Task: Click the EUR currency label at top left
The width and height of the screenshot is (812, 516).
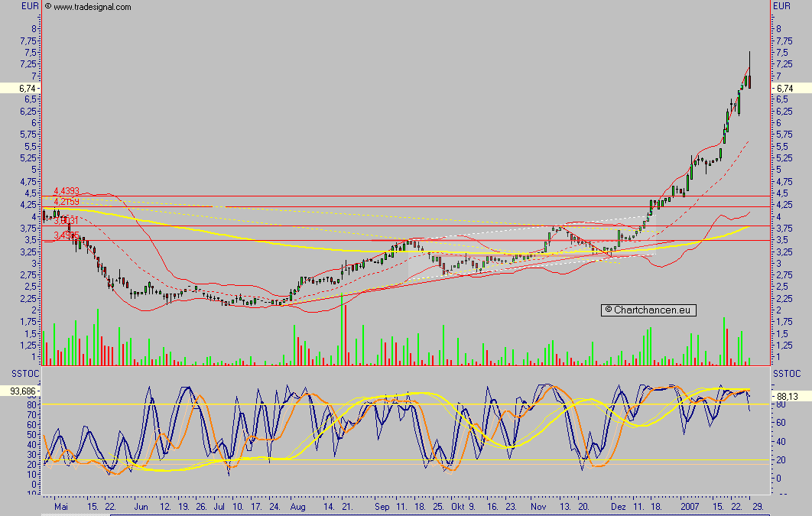Action: (30, 6)
